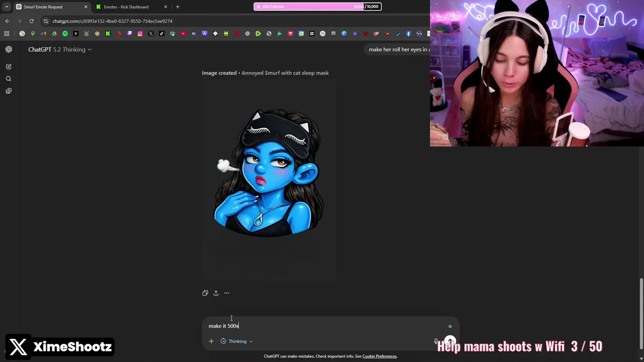644x362 pixels.
Task: Open search chats in sidebar
Action: (x=9, y=78)
